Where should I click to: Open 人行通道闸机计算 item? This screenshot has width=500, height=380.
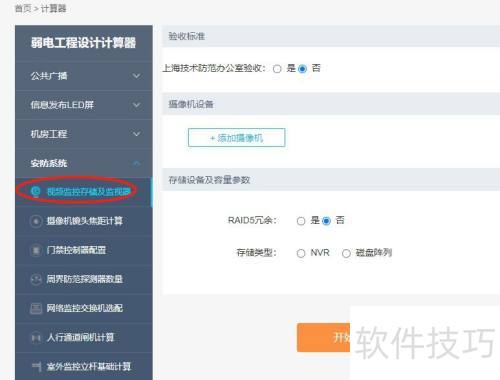pos(84,338)
